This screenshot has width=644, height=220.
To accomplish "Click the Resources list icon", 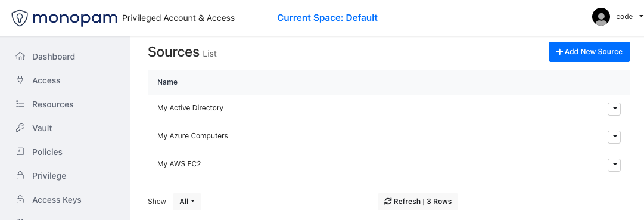I will [20, 104].
